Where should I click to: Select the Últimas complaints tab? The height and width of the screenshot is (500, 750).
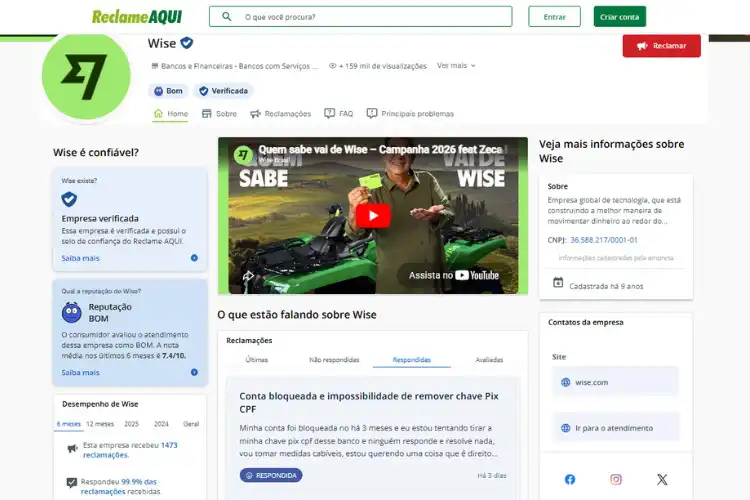256,360
